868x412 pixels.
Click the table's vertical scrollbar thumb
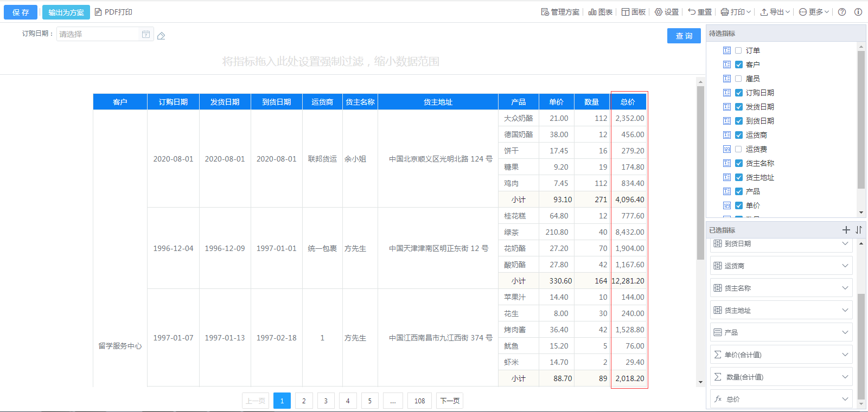pyautogui.click(x=700, y=173)
